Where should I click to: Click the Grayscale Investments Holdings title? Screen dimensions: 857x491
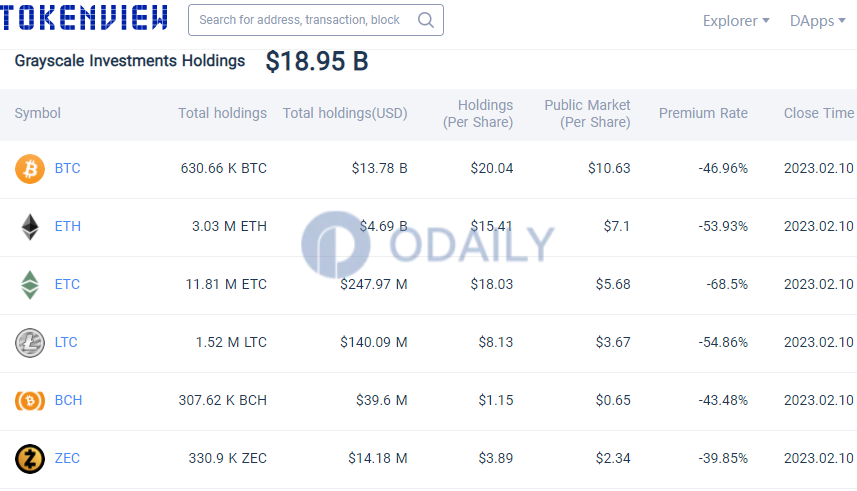130,61
